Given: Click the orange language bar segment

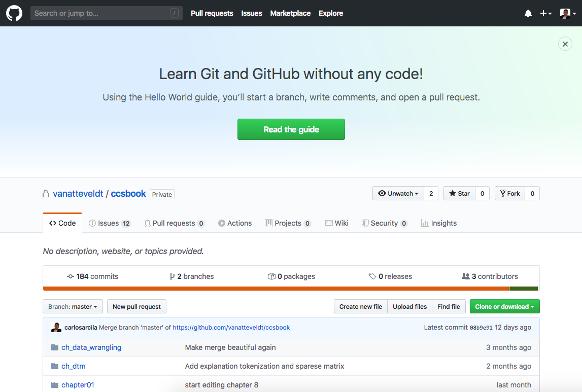Looking at the screenshot, I should click(x=276, y=289).
